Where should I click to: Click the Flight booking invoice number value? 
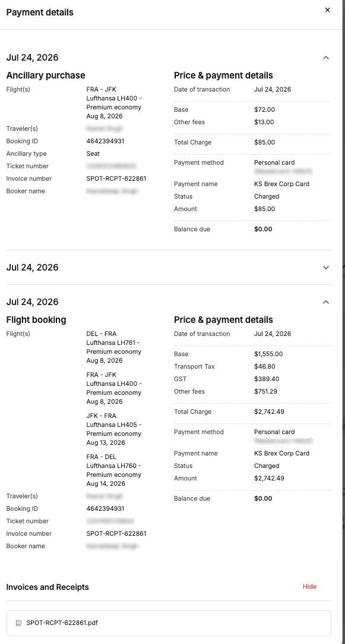click(x=116, y=533)
